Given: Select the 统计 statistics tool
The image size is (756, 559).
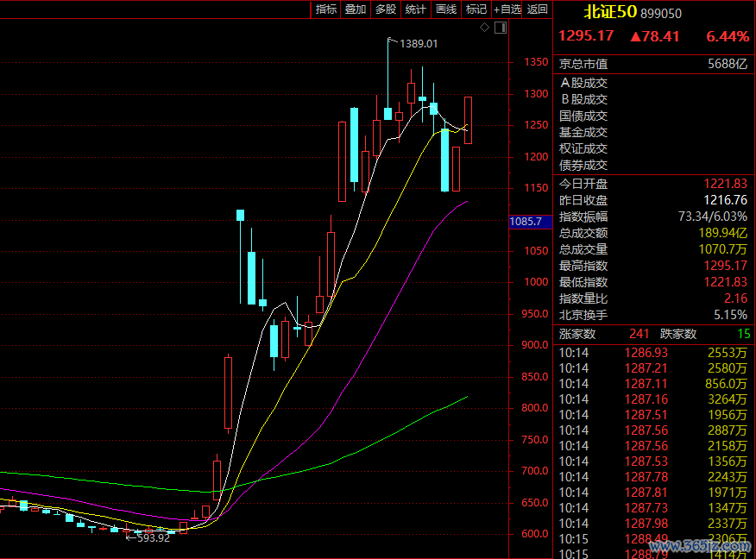Looking at the screenshot, I should (x=415, y=9).
